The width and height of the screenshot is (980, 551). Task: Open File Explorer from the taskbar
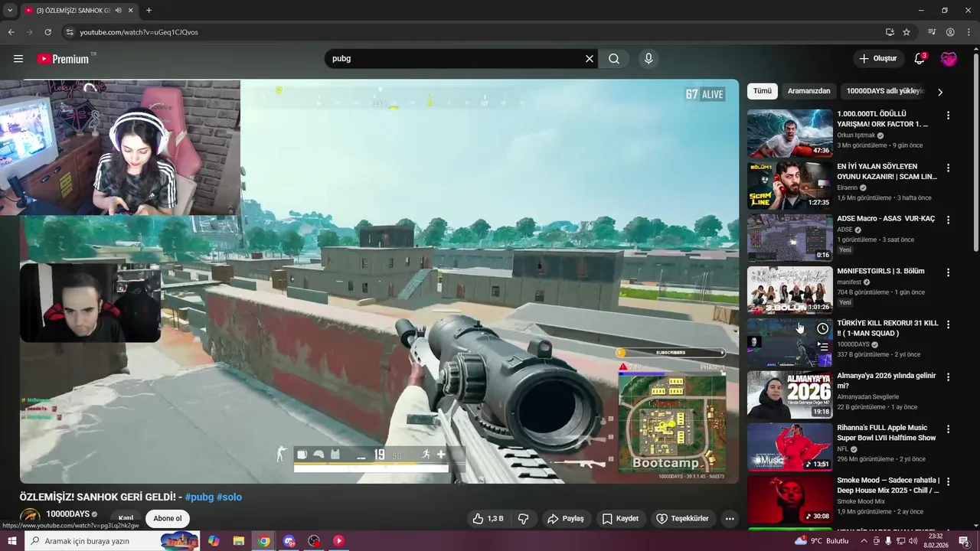(238, 541)
